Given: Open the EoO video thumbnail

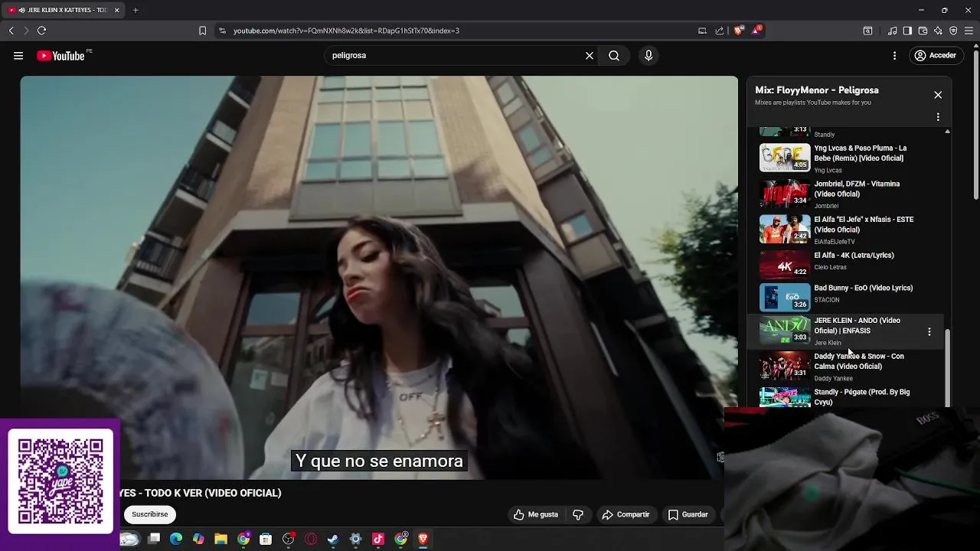Looking at the screenshot, I should pos(784,297).
